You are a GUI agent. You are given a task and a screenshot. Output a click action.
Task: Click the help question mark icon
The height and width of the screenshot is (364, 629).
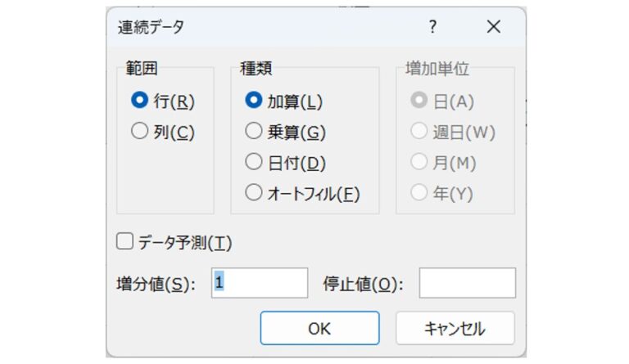(432, 27)
